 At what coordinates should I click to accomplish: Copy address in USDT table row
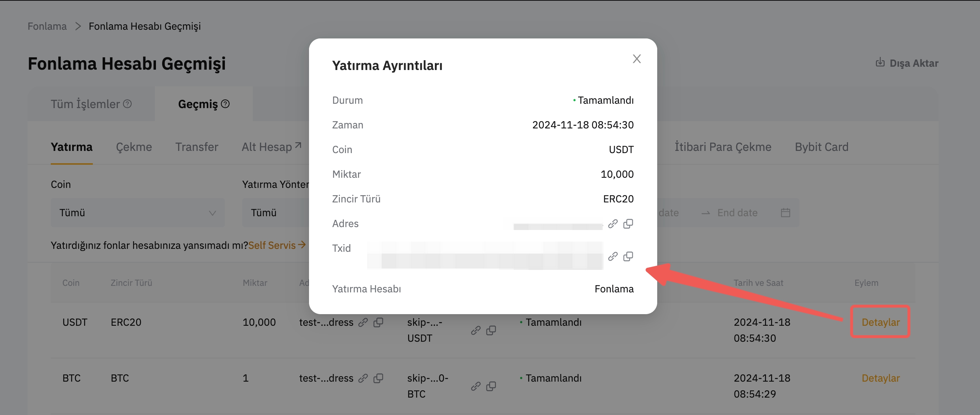(378, 322)
